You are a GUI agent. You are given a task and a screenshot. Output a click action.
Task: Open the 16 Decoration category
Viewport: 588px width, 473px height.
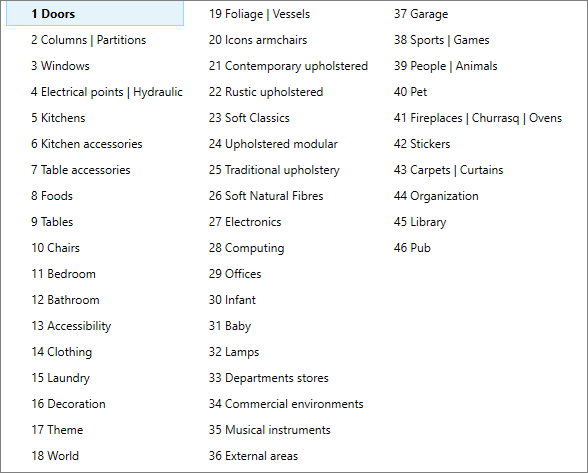[x=68, y=404]
